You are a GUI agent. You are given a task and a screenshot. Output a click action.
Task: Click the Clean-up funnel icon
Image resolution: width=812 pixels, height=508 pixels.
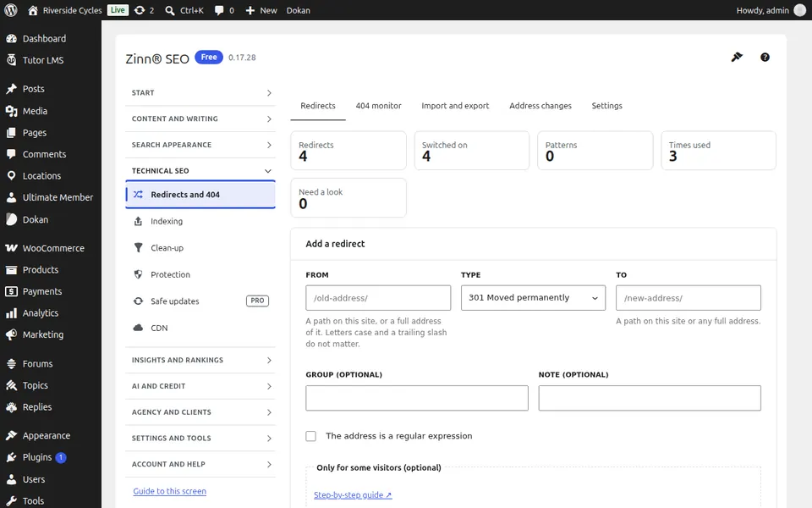coord(138,248)
